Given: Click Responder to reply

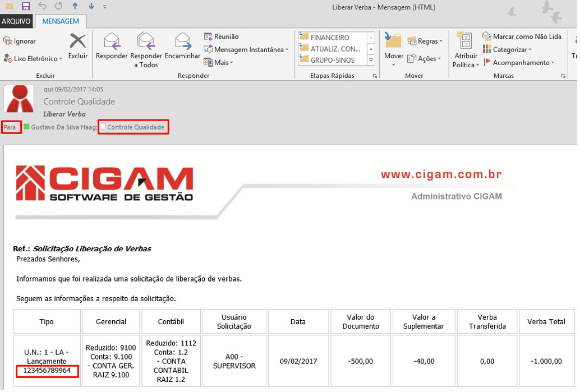Looking at the screenshot, I should coord(112,46).
